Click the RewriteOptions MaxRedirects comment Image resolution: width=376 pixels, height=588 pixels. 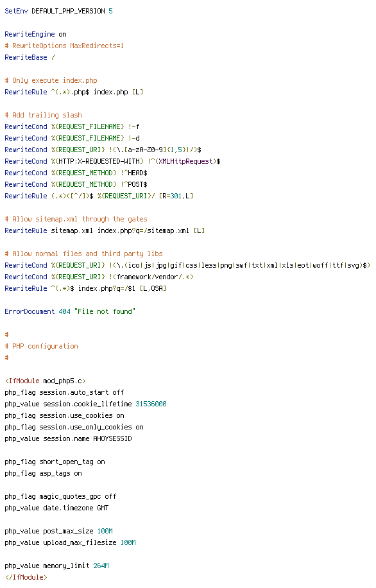point(64,46)
